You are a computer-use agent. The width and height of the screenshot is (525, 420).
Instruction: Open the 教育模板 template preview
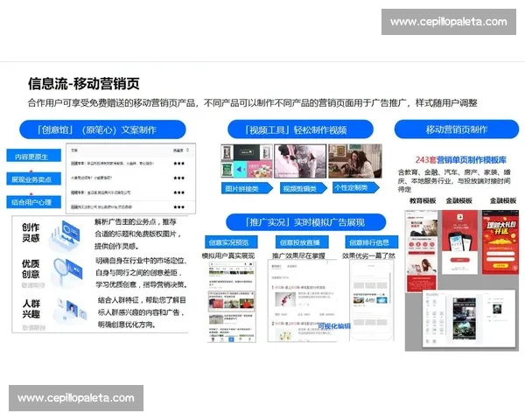pyautogui.click(x=422, y=251)
